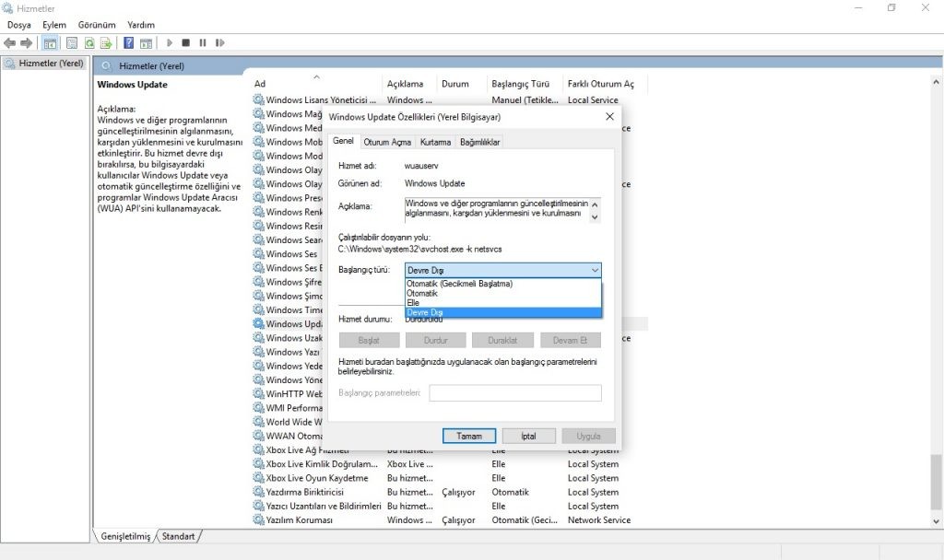The image size is (944, 560).
Task: Click the Devam Et service button
Action: pyautogui.click(x=570, y=341)
